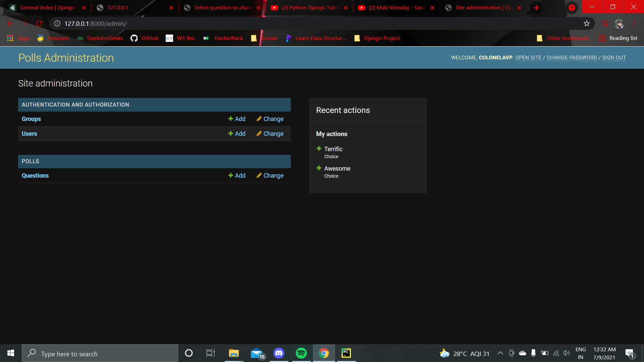This screenshot has width=644, height=362.
Task: Open Discord from the taskbar
Action: point(279,353)
